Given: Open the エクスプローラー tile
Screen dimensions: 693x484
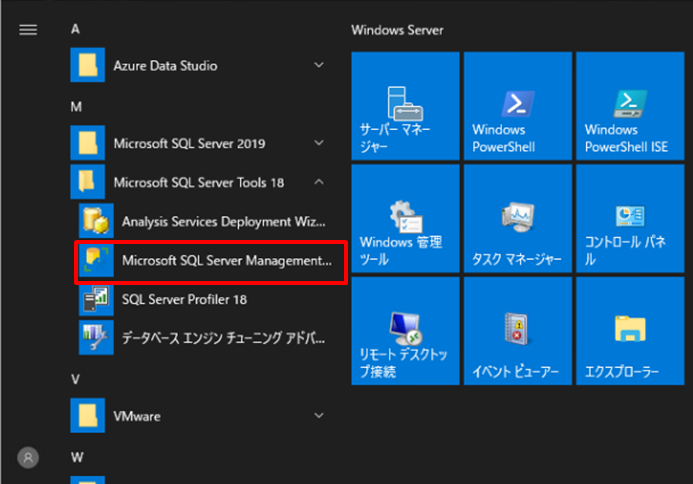Looking at the screenshot, I should pyautogui.click(x=630, y=331).
